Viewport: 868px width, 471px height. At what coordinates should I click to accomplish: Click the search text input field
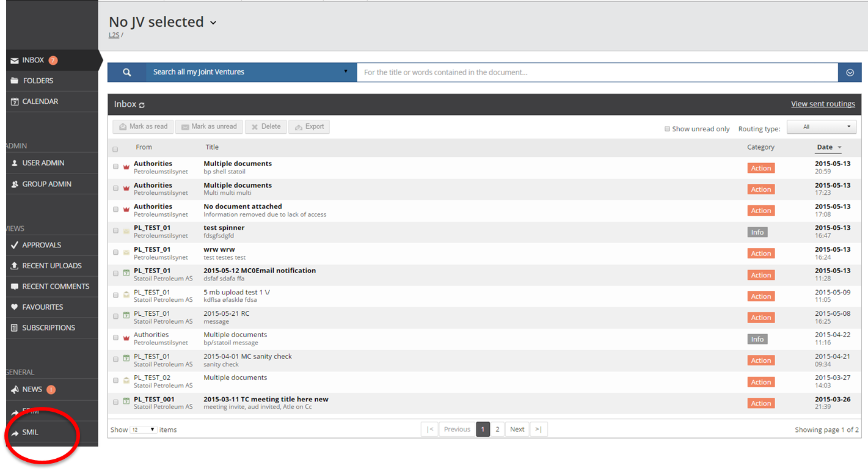(x=597, y=72)
